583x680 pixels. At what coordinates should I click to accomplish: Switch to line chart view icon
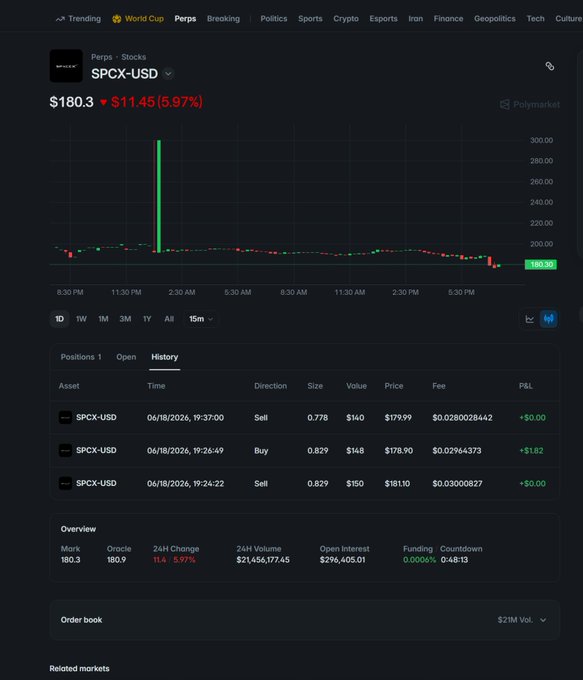click(530, 319)
